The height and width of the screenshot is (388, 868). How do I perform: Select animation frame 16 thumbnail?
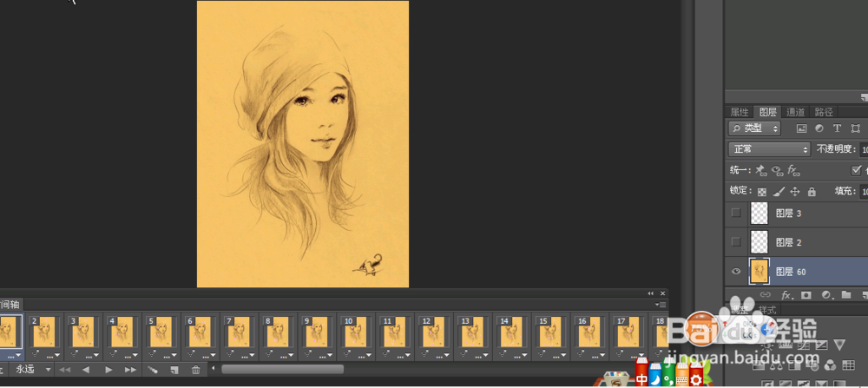coord(589,332)
